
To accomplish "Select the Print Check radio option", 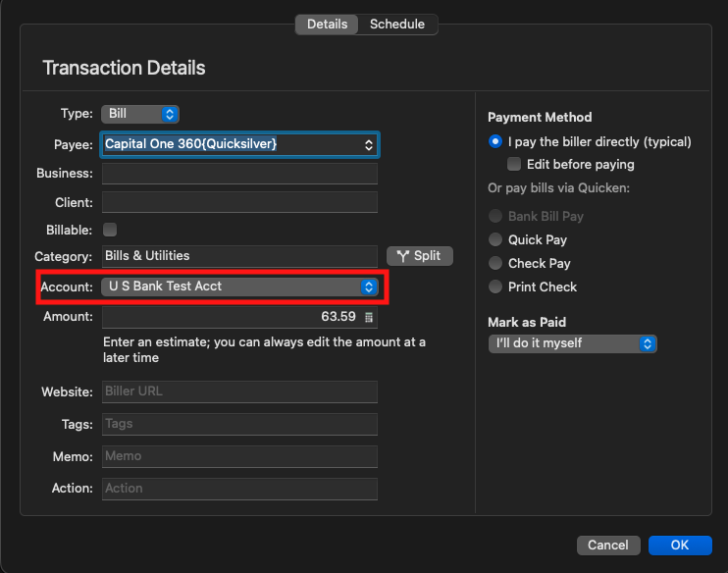I will (495, 286).
